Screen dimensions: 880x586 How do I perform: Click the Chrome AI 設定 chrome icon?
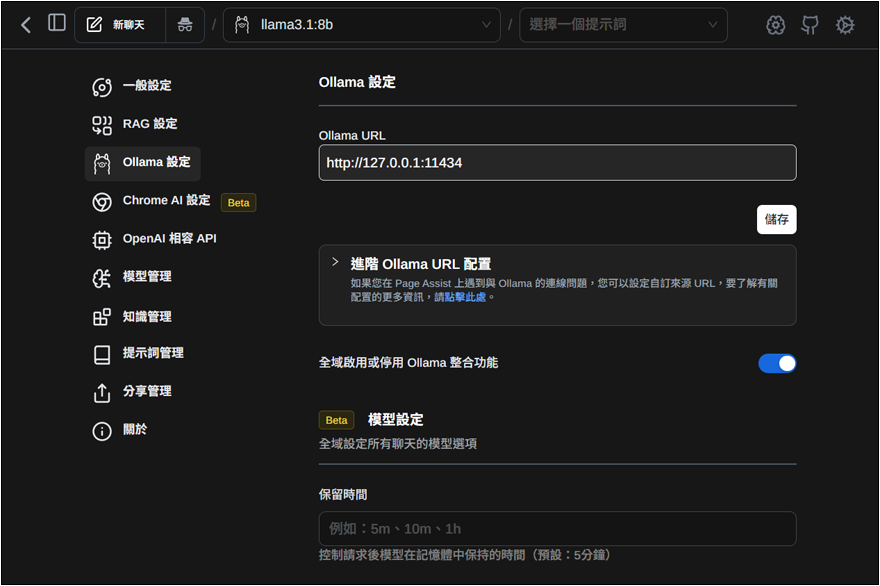(102, 202)
